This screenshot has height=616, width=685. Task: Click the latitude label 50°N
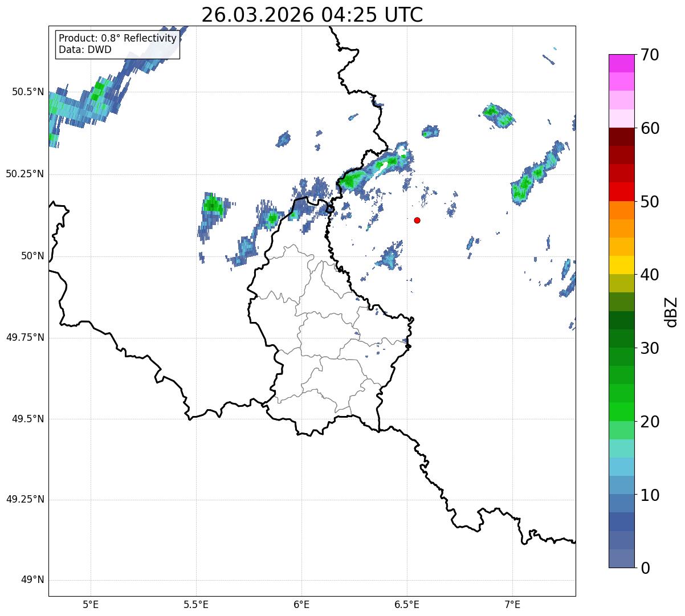click(32, 256)
